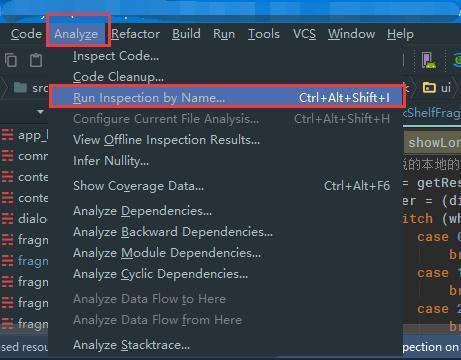Click the Copy toolbar icon
The width and height of the screenshot is (461, 360).
click(11, 60)
